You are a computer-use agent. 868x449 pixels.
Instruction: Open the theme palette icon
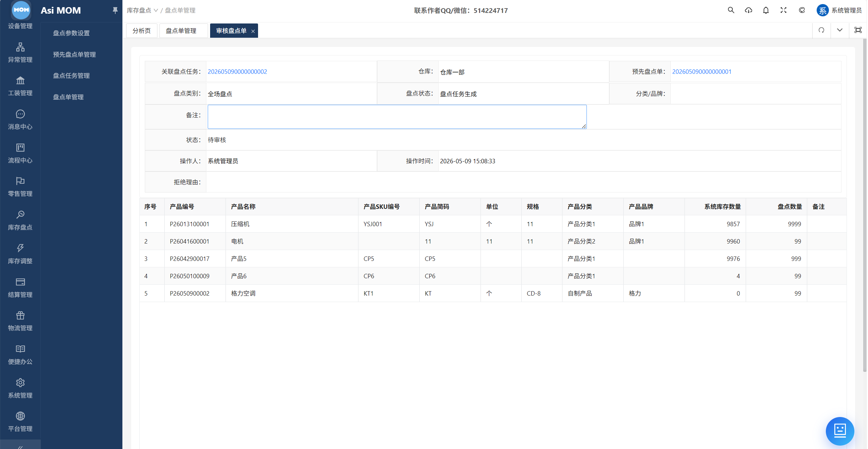click(802, 10)
